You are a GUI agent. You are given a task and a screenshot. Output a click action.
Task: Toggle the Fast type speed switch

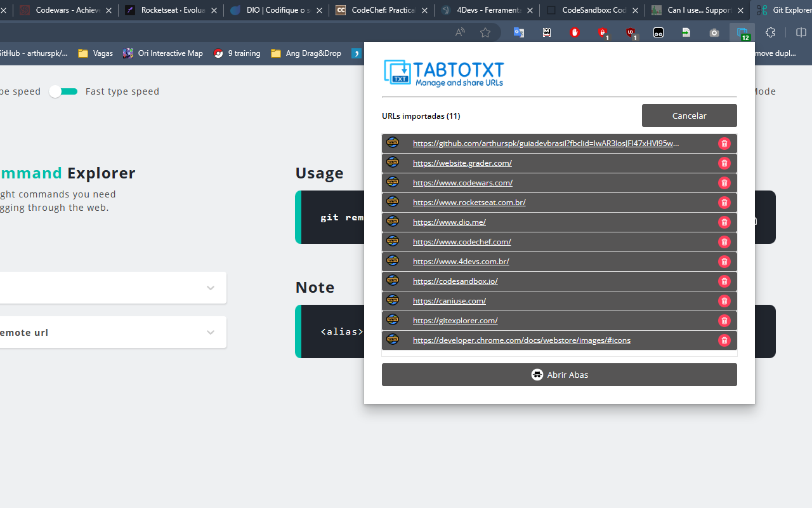tap(63, 91)
